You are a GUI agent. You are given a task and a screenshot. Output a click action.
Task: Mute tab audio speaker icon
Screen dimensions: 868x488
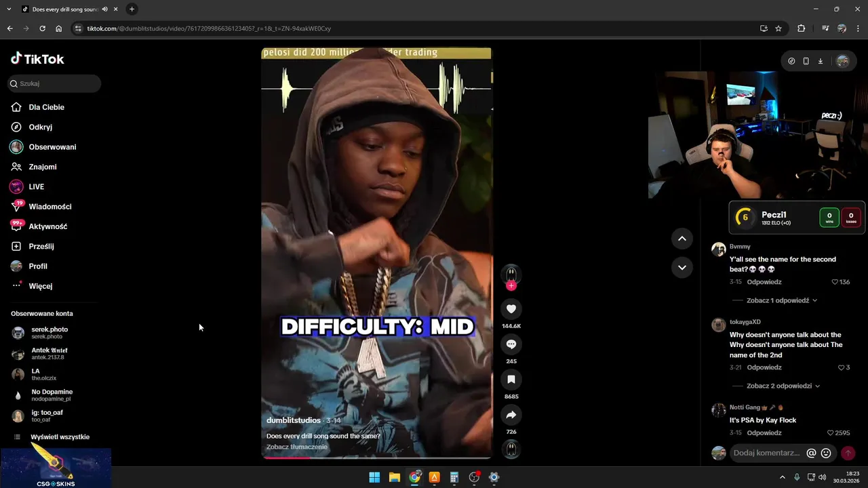[x=104, y=9]
